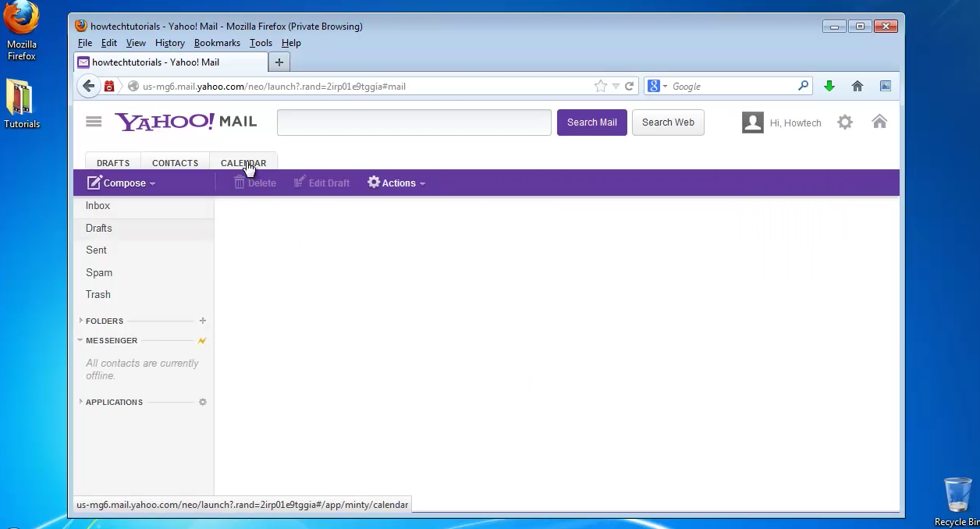Select the howtechtutorials Yahoo Mail browser tab
The height and width of the screenshot is (529, 980).
tap(171, 62)
